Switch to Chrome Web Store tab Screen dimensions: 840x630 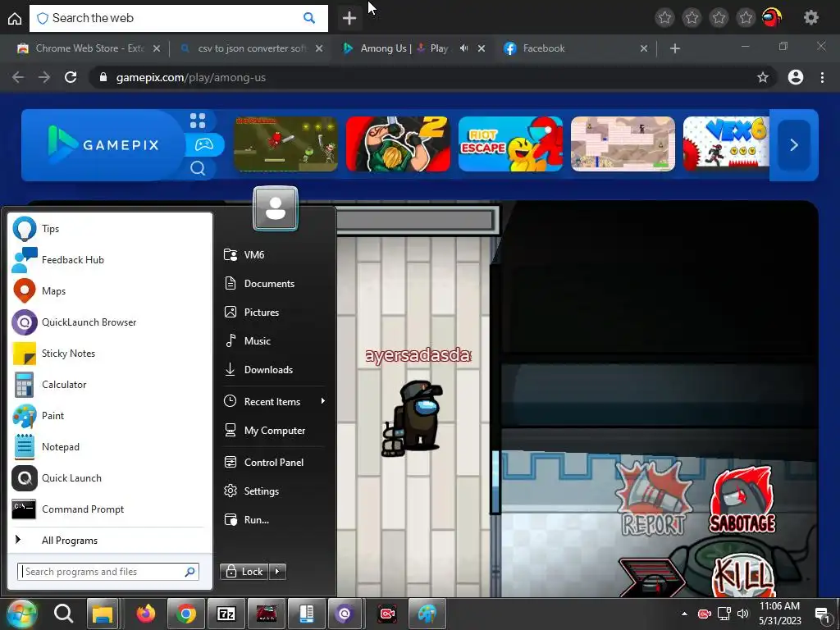pos(88,48)
